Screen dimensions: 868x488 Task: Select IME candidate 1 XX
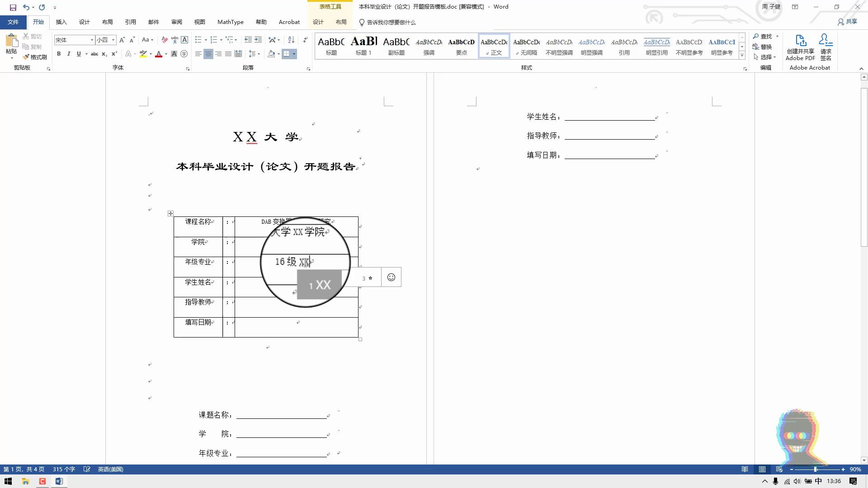[x=320, y=285]
